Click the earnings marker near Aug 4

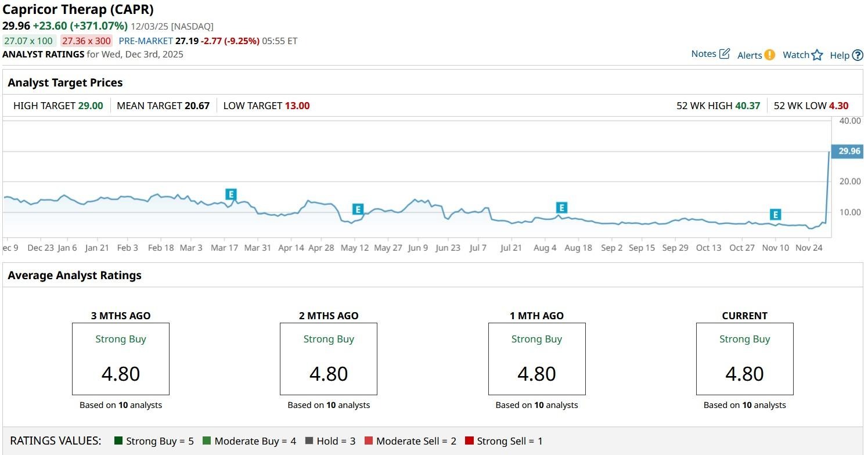point(561,208)
